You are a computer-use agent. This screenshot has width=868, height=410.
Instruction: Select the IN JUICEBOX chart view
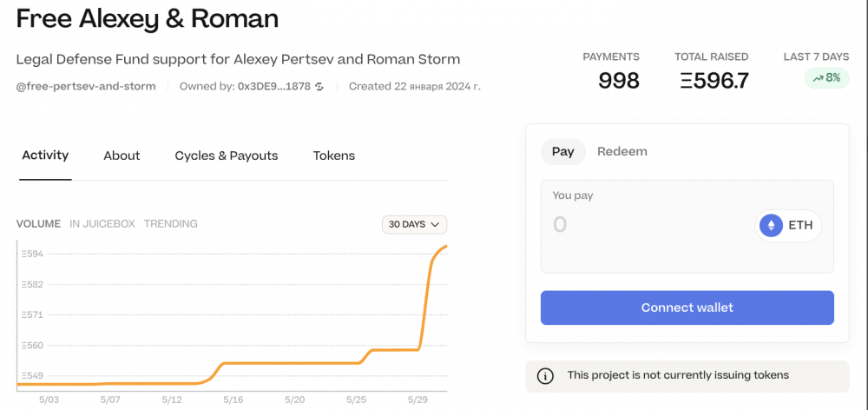pos(102,224)
